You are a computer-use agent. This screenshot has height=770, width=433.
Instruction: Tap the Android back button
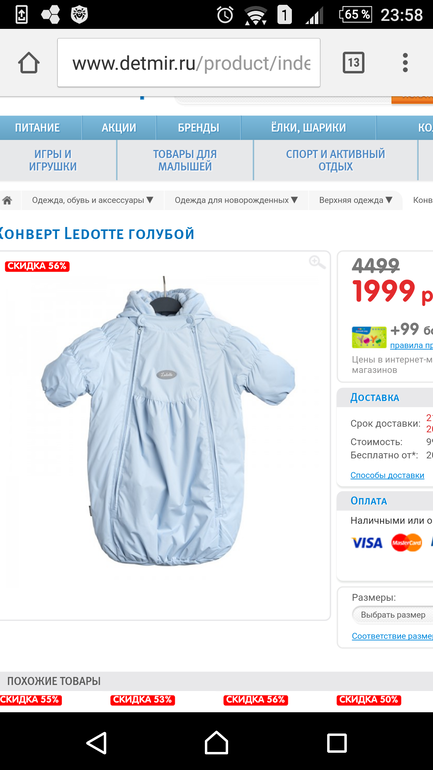[96, 742]
